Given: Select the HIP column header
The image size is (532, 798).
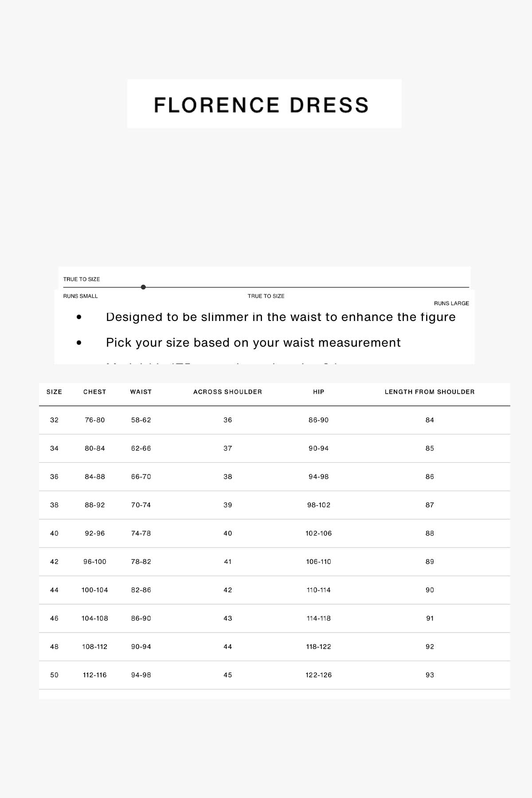Looking at the screenshot, I should click(x=319, y=392).
